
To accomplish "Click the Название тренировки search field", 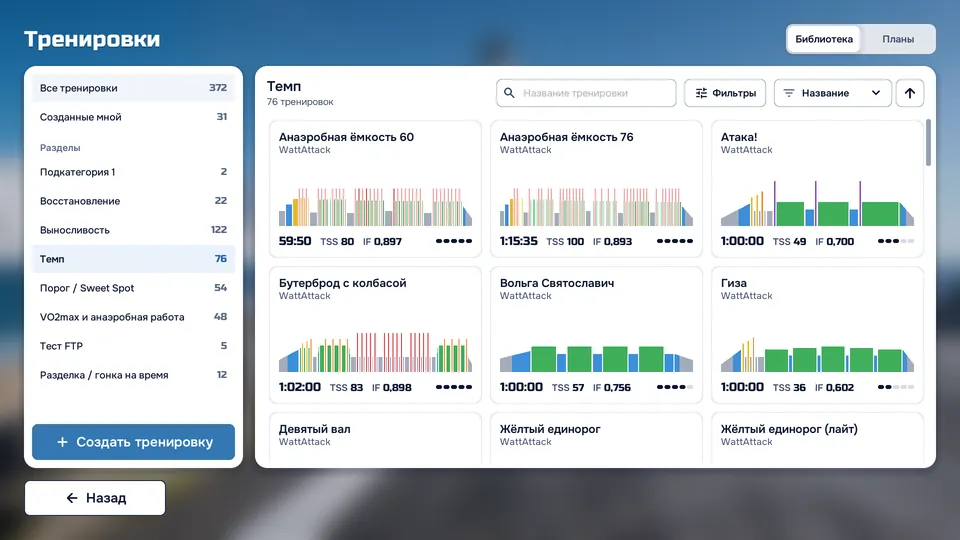I will (586, 93).
